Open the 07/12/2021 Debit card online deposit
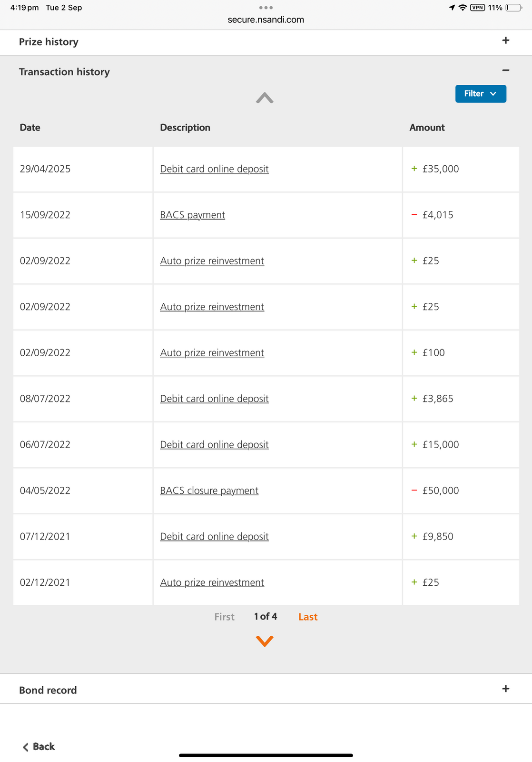532x762 pixels. pyautogui.click(x=214, y=537)
